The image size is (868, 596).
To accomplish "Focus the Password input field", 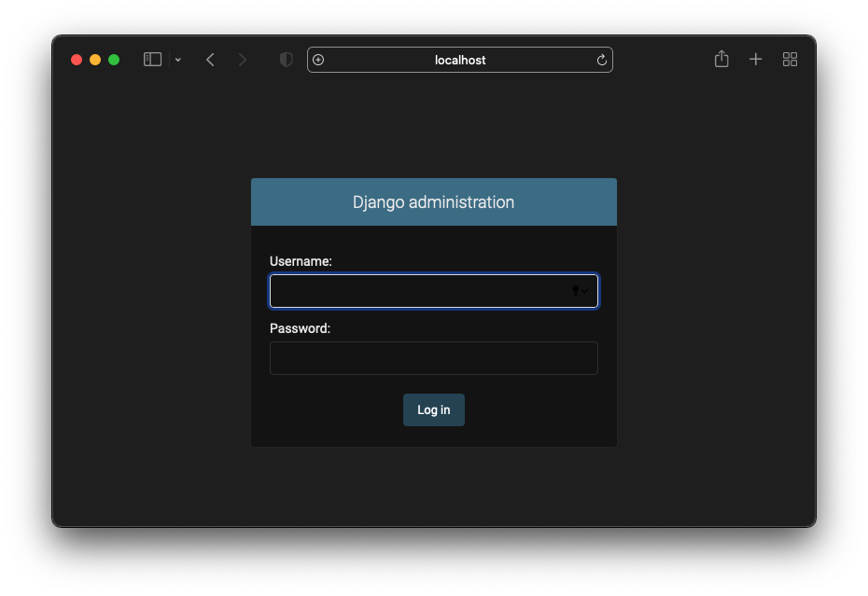I will [433, 358].
